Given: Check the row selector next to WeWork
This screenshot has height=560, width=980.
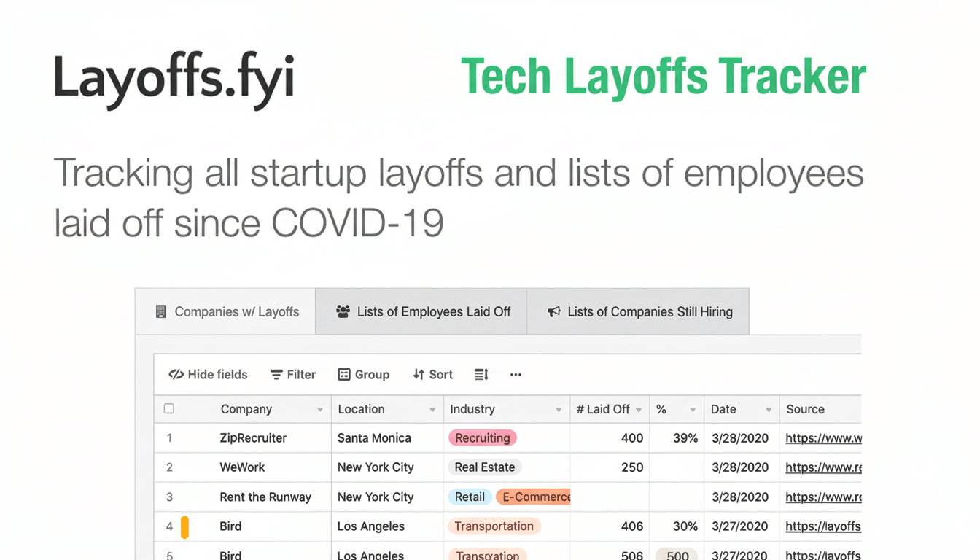Looking at the screenshot, I should 168,467.
